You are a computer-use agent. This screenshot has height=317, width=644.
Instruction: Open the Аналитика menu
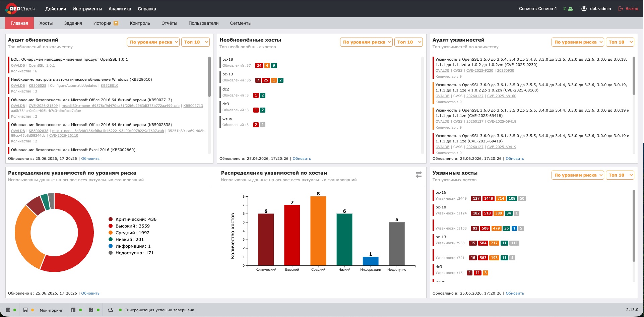point(120,9)
